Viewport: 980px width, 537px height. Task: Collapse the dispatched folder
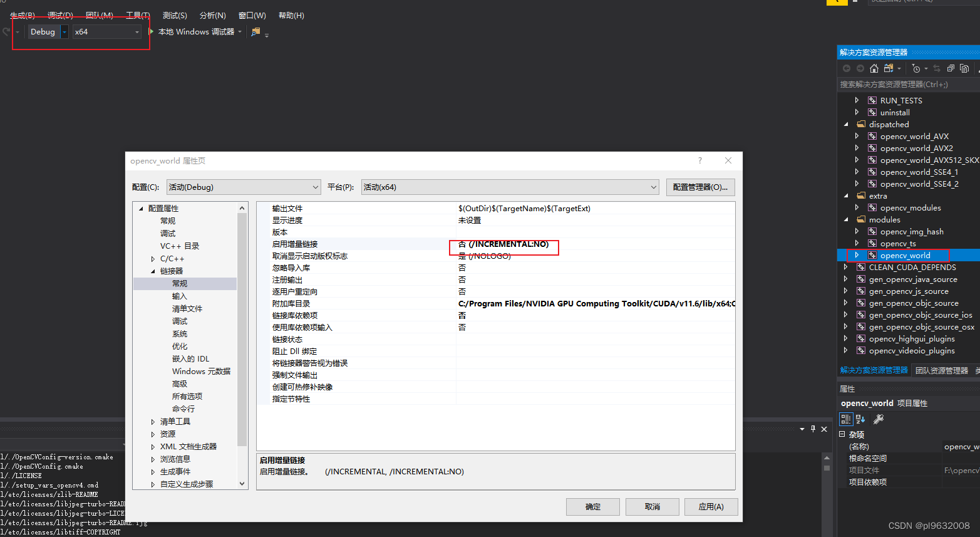(x=846, y=124)
